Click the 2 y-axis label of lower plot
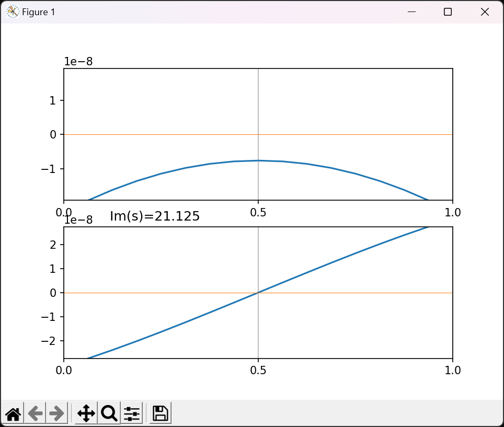 53,245
